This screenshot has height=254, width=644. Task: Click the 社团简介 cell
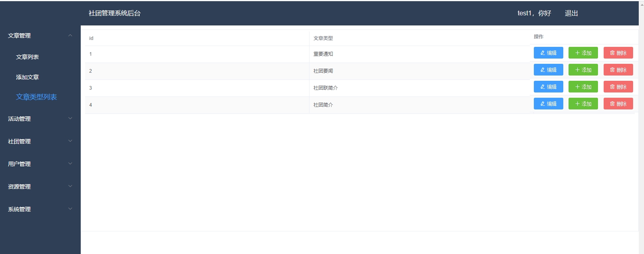(x=419, y=105)
